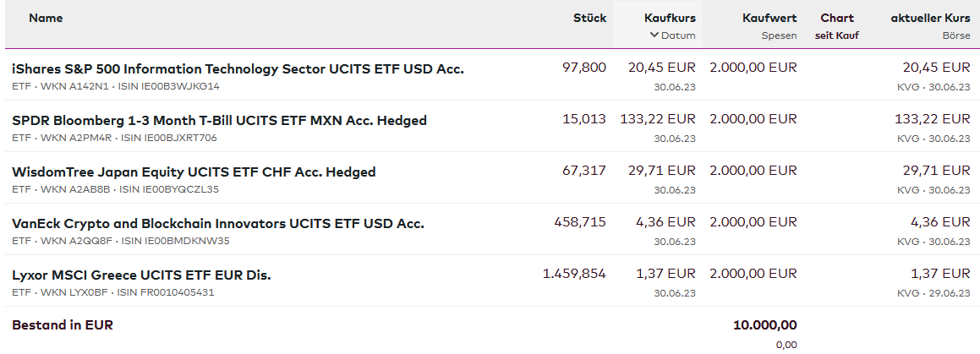Click the aktueller Kurs column header
The image size is (980, 354).
pyautogui.click(x=930, y=18)
